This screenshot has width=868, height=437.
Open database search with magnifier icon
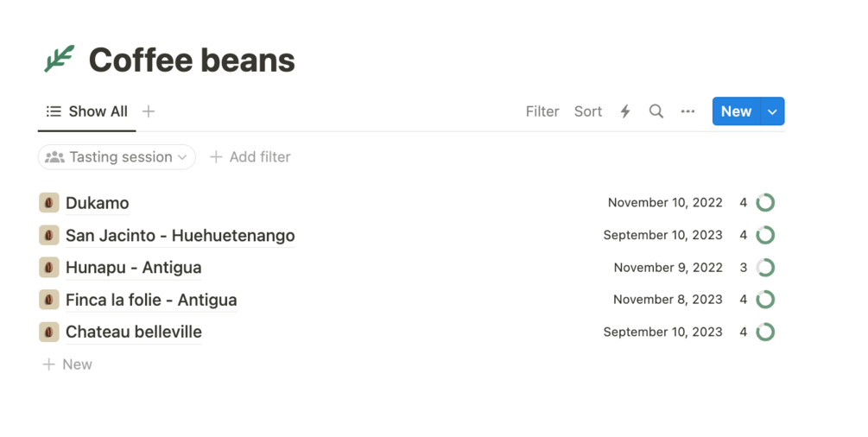[656, 111]
